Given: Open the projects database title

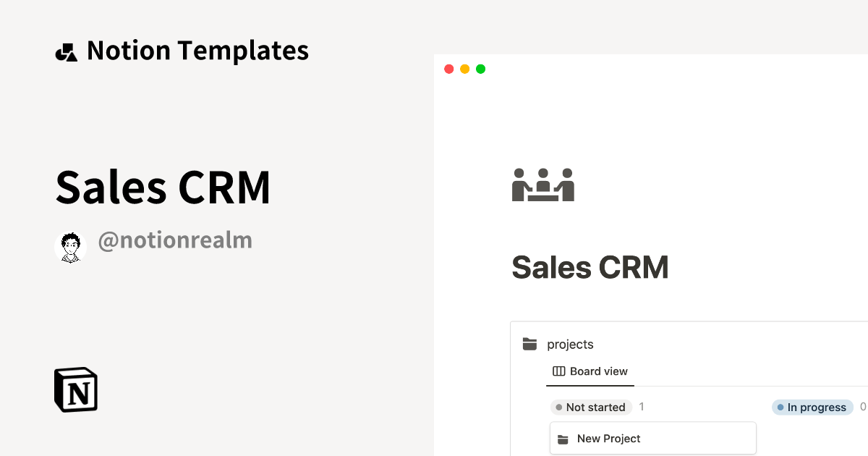Looking at the screenshot, I should (x=570, y=345).
